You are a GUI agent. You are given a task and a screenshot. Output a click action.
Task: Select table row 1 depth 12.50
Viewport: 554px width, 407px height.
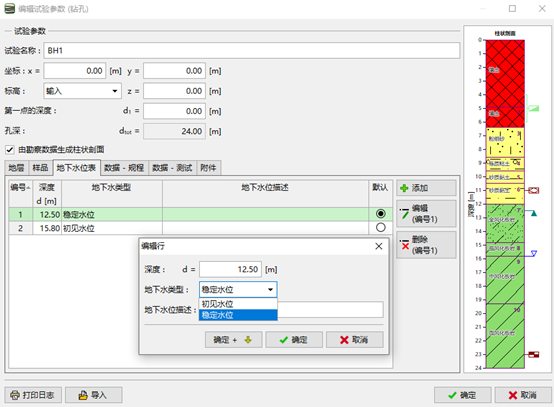pyautogui.click(x=200, y=214)
